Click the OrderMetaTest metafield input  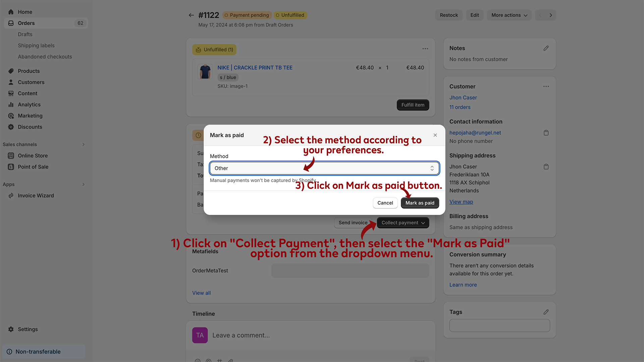point(350,270)
